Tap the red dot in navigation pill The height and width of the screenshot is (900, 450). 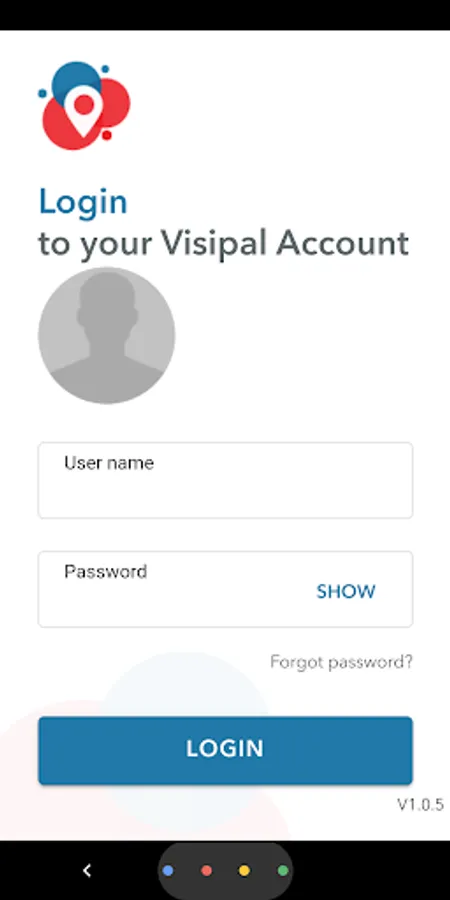[x=207, y=871]
